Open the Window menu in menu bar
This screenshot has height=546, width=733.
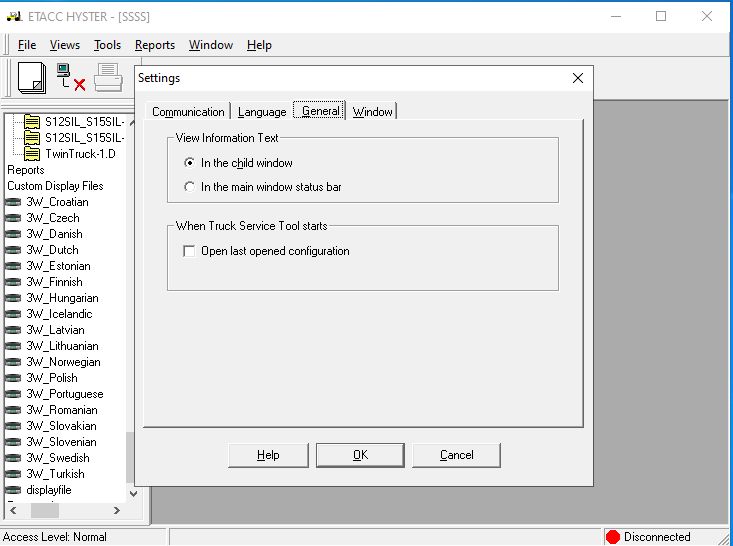(x=211, y=45)
